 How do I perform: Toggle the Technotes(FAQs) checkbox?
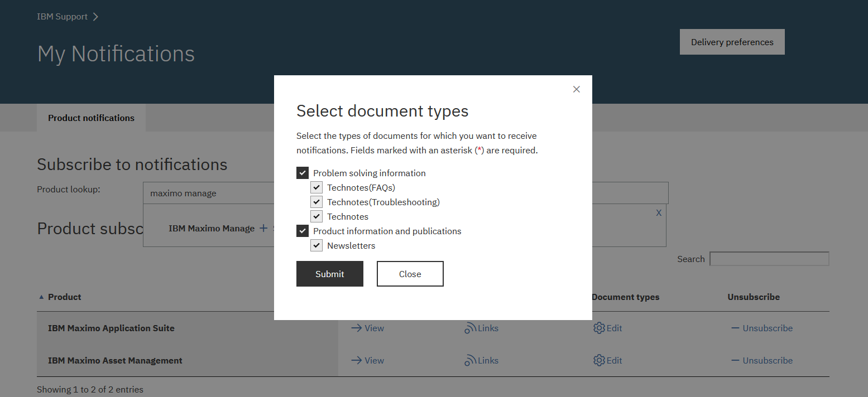pos(316,187)
